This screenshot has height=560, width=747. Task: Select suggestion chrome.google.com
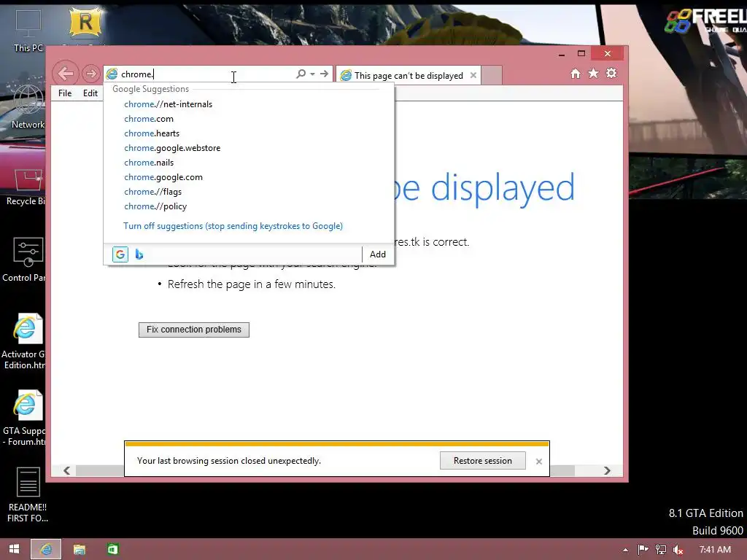pos(249,177)
